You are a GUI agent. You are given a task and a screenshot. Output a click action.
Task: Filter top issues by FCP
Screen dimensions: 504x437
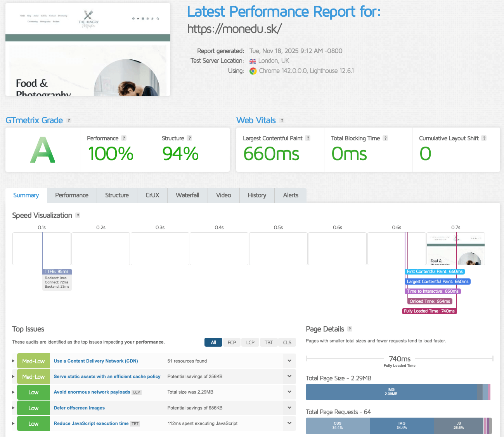coord(232,342)
